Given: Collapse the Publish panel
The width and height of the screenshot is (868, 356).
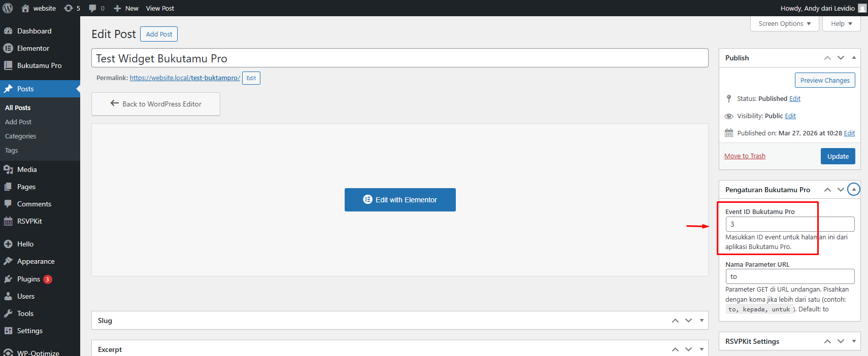Looking at the screenshot, I should [854, 58].
